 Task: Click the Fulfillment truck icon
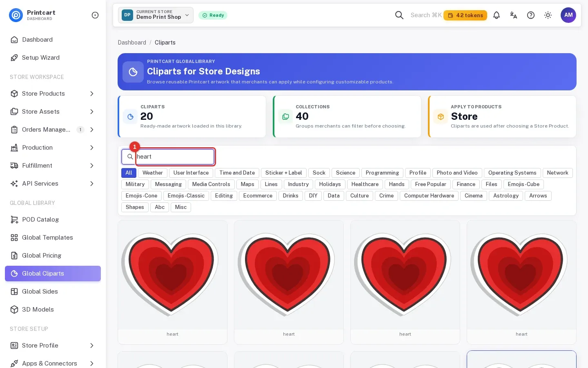point(14,166)
